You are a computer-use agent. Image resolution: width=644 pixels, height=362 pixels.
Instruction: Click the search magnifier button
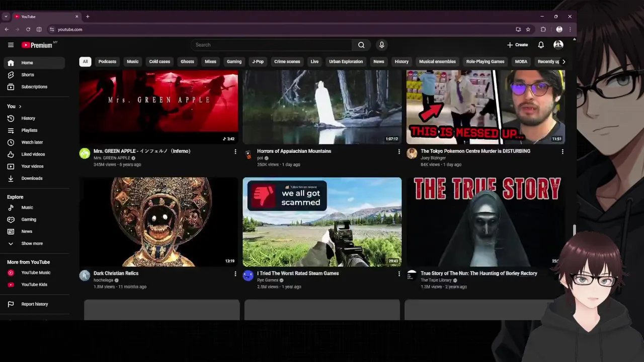pyautogui.click(x=361, y=45)
